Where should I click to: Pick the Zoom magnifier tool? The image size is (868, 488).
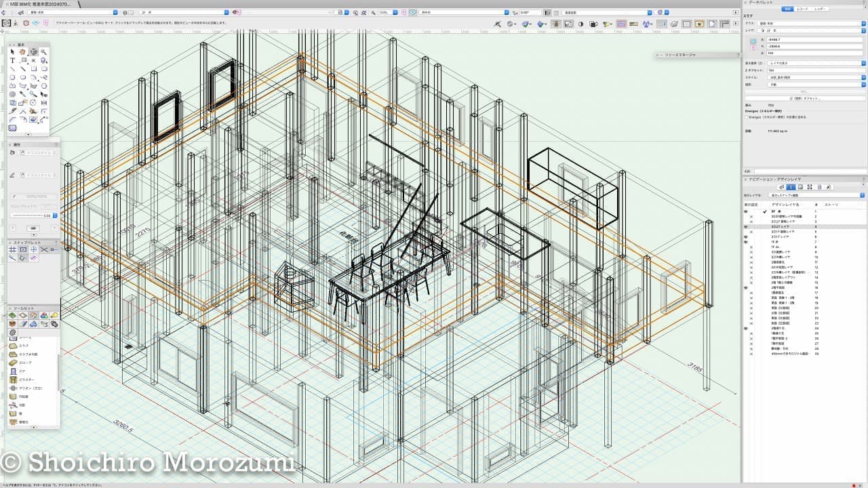(x=44, y=52)
